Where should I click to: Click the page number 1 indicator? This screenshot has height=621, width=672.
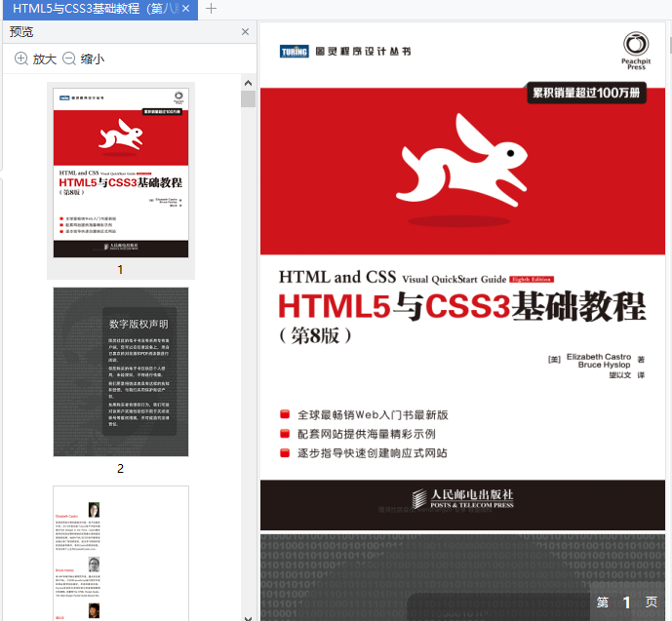pos(626,602)
